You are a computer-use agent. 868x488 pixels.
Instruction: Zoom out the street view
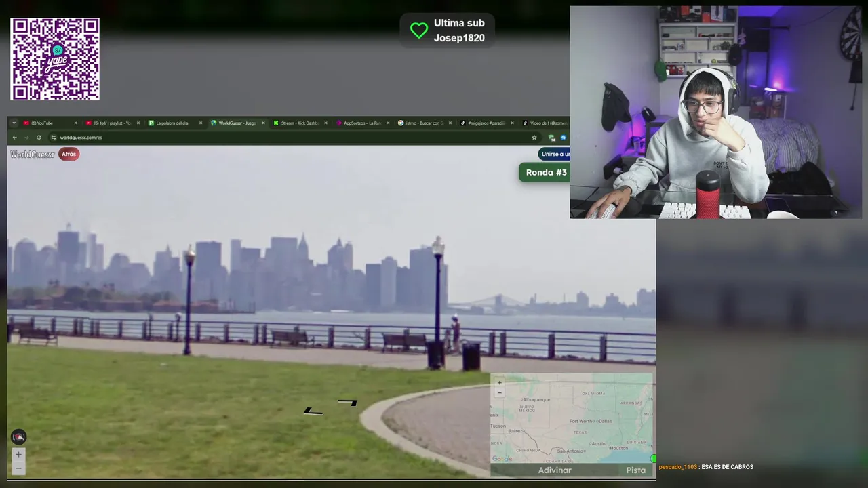pyautogui.click(x=18, y=468)
